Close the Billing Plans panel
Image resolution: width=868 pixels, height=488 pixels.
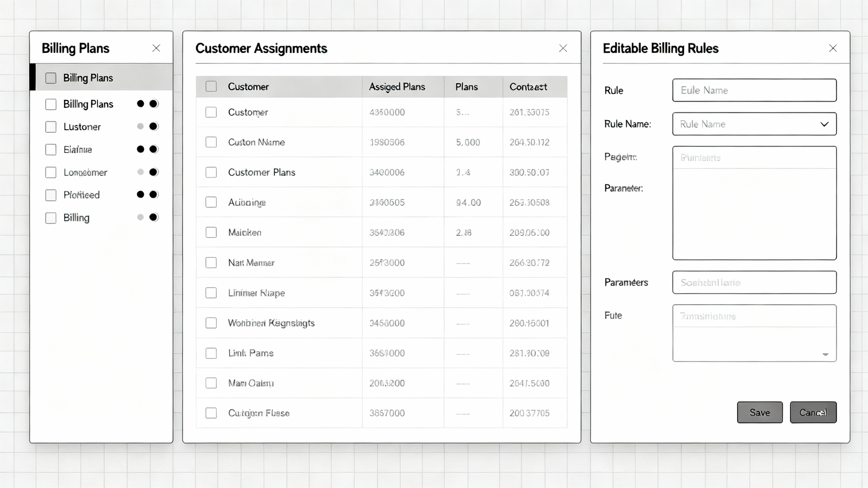(x=156, y=48)
